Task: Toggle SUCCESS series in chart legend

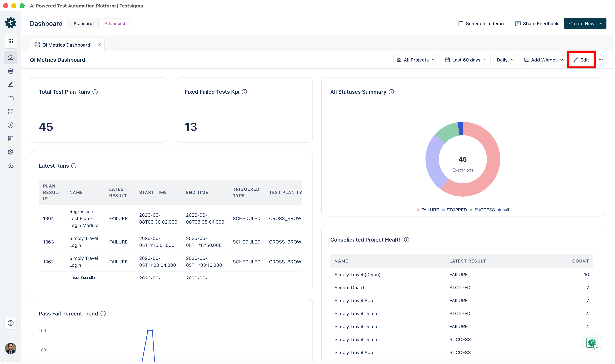Action: [482, 210]
